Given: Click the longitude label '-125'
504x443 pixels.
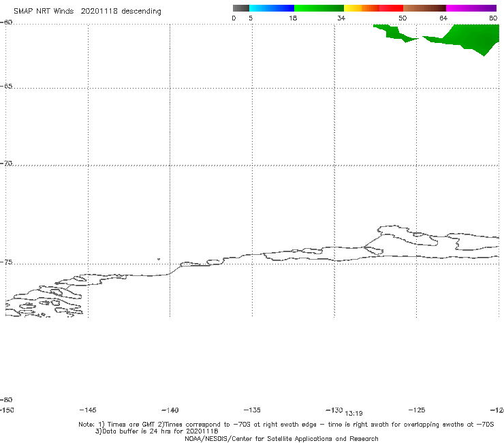Looking at the screenshot, I should coord(417,410).
